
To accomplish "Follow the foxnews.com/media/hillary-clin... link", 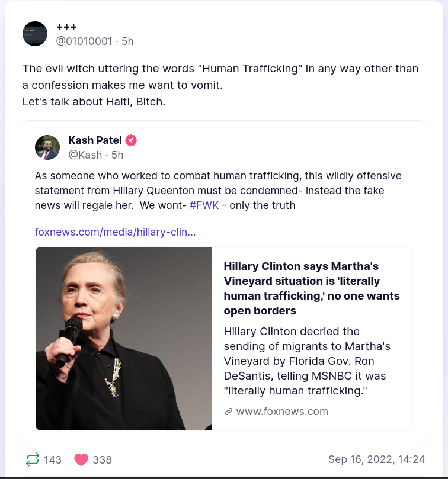I will click(x=115, y=232).
